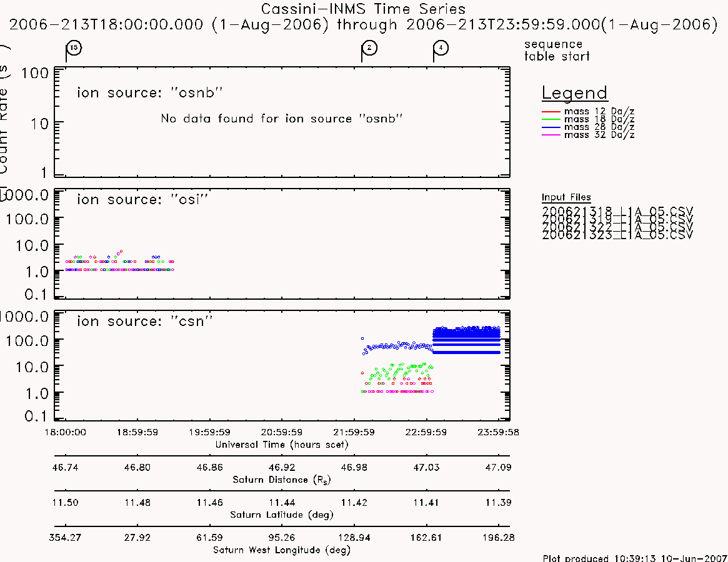
Task: Click the 61.59 west longitude value
Action: [210, 538]
